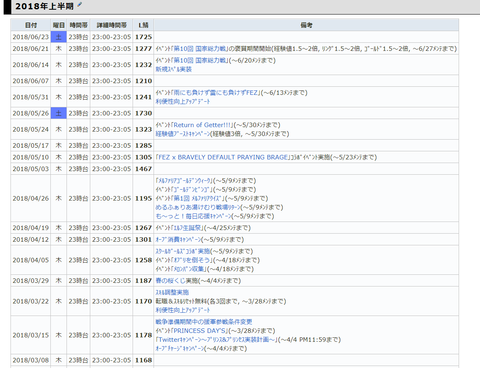Select date cell 2018/05/03
The height and width of the screenshot is (368, 480).
(x=31, y=169)
